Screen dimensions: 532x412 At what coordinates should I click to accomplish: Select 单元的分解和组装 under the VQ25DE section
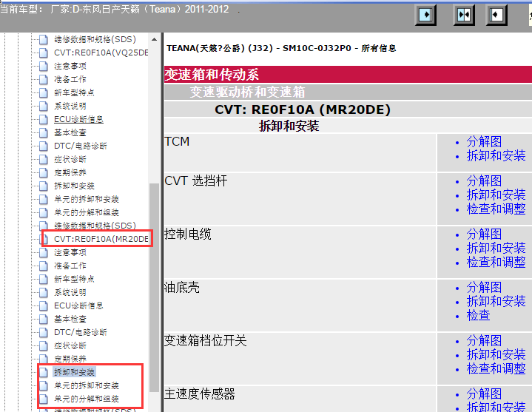point(87,212)
